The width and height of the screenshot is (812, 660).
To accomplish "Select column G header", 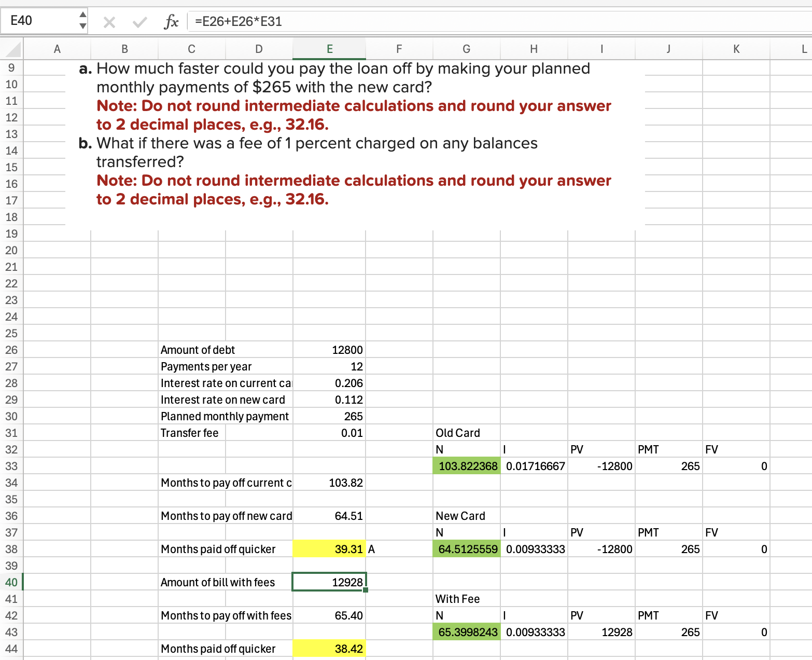I will (x=466, y=49).
